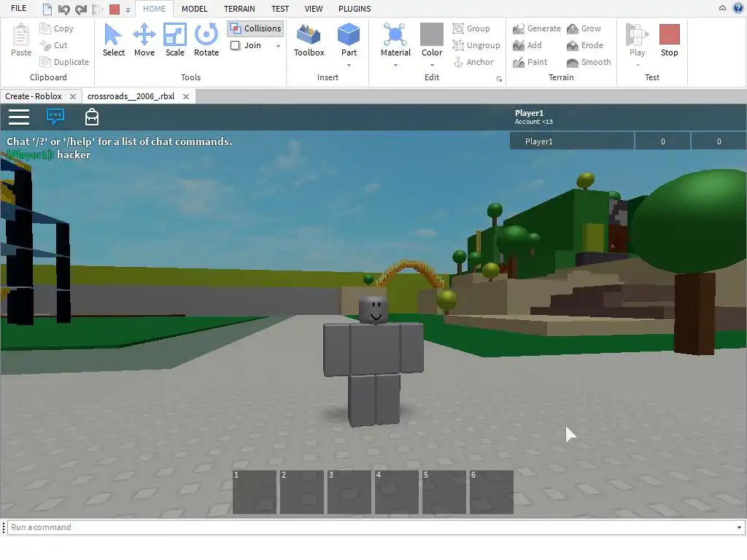The image size is (747, 560).
Task: Close the Create - Roblox tab
Action: [73, 96]
